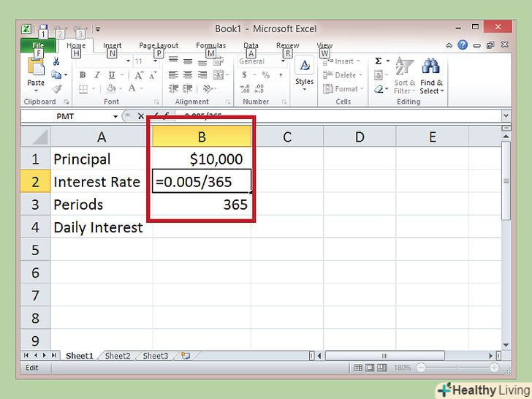This screenshot has width=532, height=399.
Task: Switch to the Data tab
Action: [x=251, y=45]
